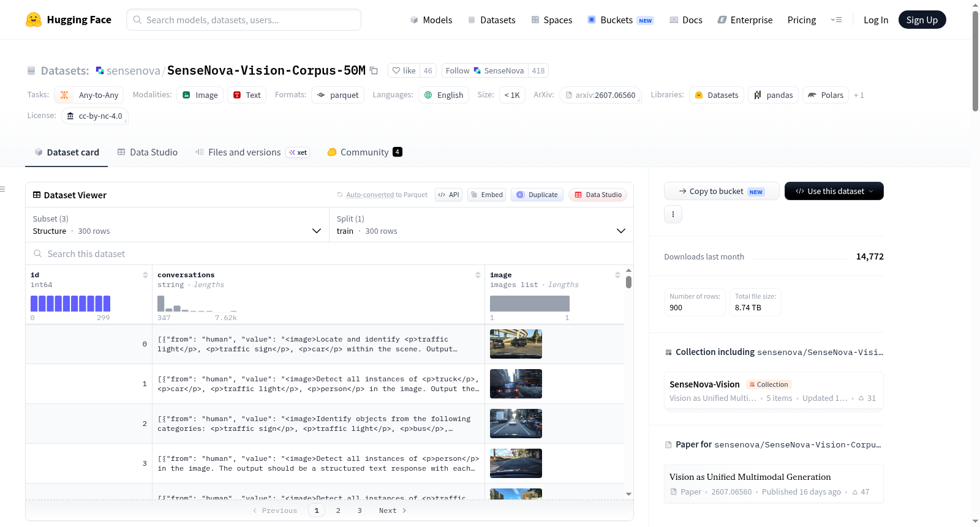
Task: Sort the id column
Action: pyautogui.click(x=145, y=275)
